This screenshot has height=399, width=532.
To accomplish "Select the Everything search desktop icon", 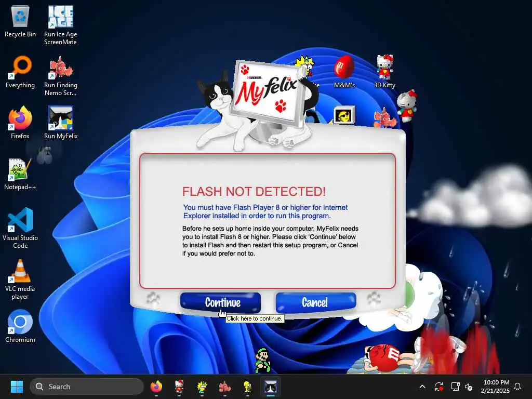I will (x=20, y=73).
